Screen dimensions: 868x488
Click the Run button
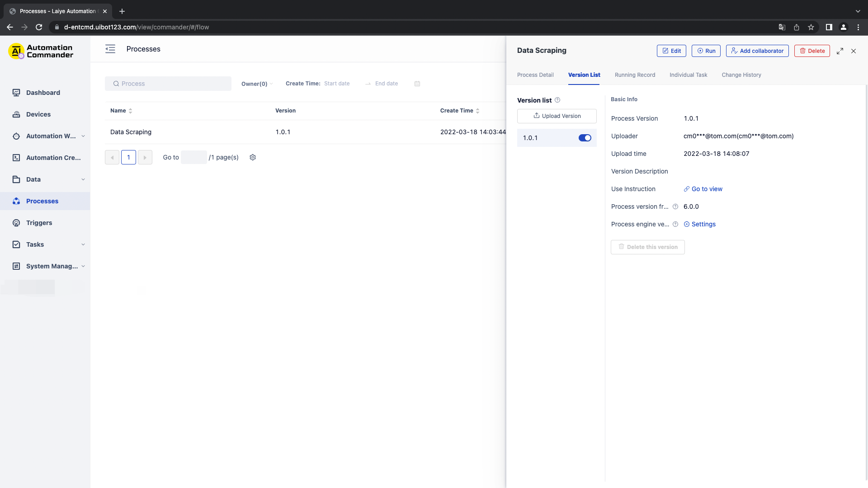(706, 51)
